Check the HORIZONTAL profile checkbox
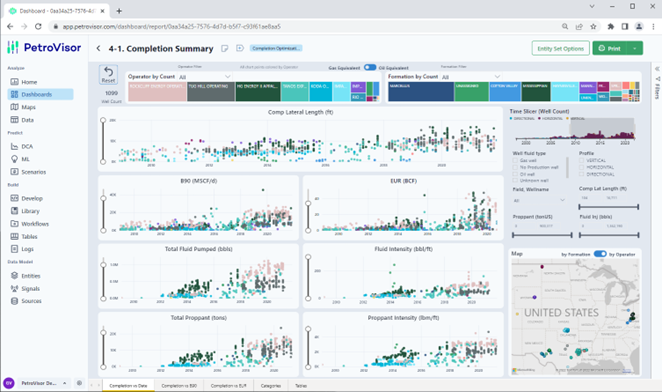The width and height of the screenshot is (662, 392). (581, 167)
